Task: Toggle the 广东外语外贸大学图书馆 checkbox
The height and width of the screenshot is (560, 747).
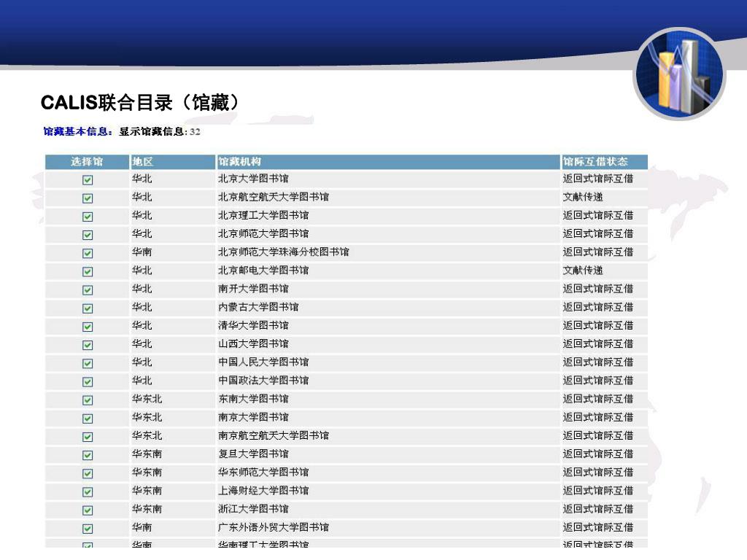Action: 88,529
